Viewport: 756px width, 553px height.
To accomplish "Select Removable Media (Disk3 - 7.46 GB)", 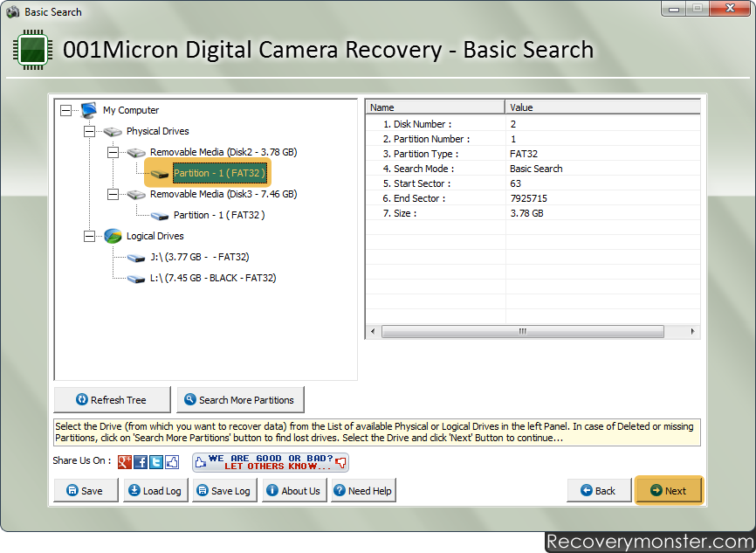I will (223, 194).
